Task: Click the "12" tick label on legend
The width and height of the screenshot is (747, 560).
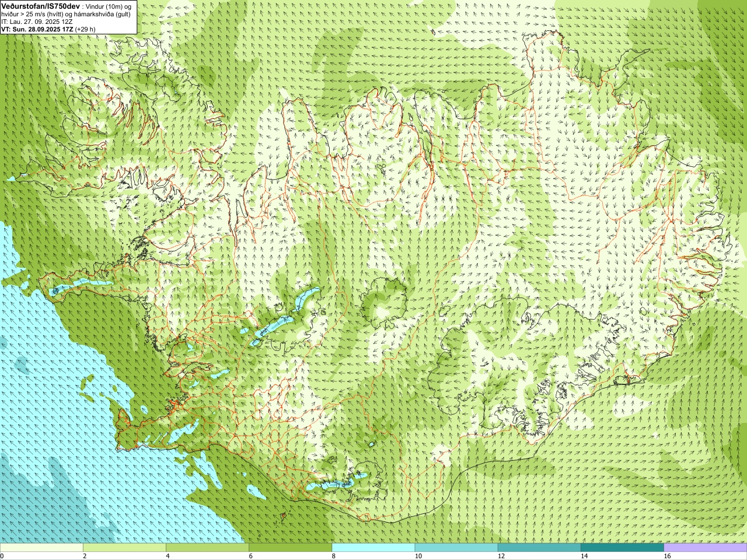Action: 501,556
